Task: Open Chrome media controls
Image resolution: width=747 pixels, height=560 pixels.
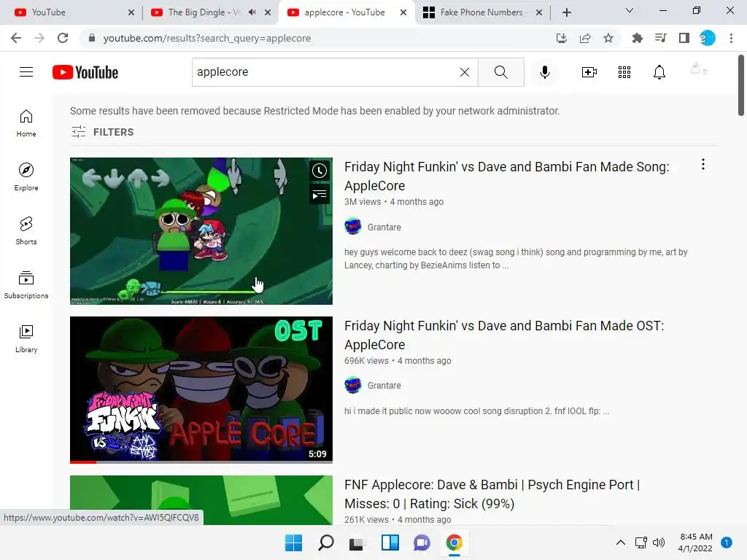Action: (661, 38)
